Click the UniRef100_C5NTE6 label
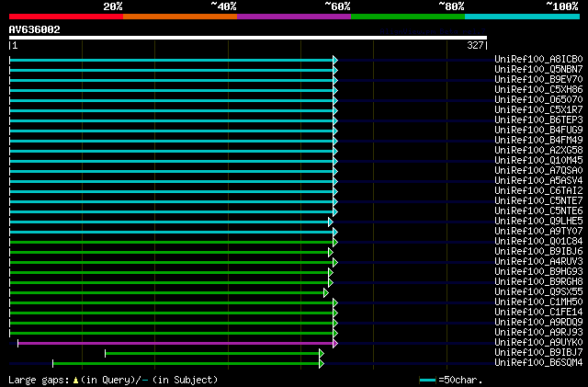The width and height of the screenshot is (588, 387). [538, 211]
